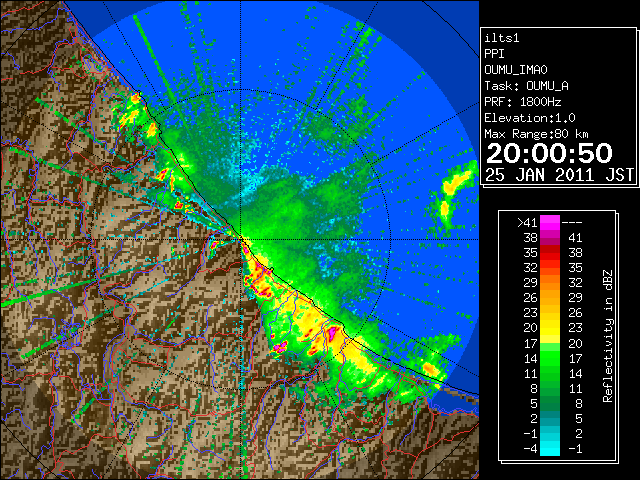The height and width of the screenshot is (480, 640).
Task: Select the 'Elevation:1.0' text
Action: point(530,118)
